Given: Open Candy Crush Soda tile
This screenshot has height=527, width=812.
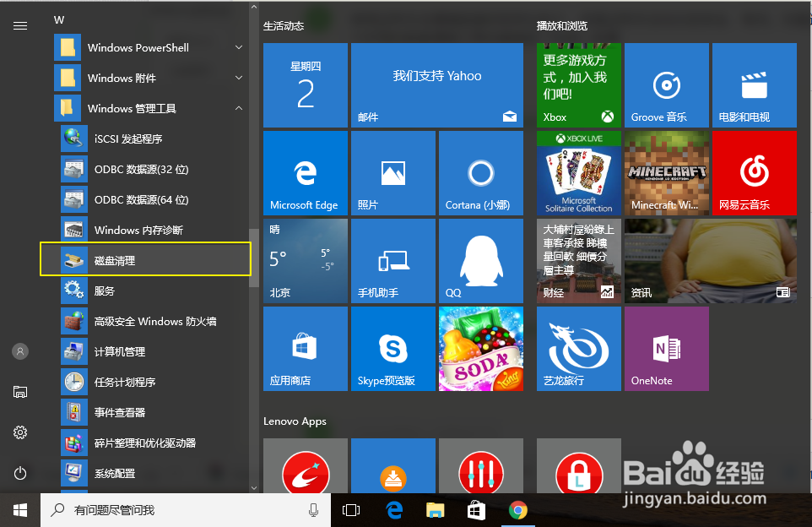Looking at the screenshot, I should click(481, 349).
